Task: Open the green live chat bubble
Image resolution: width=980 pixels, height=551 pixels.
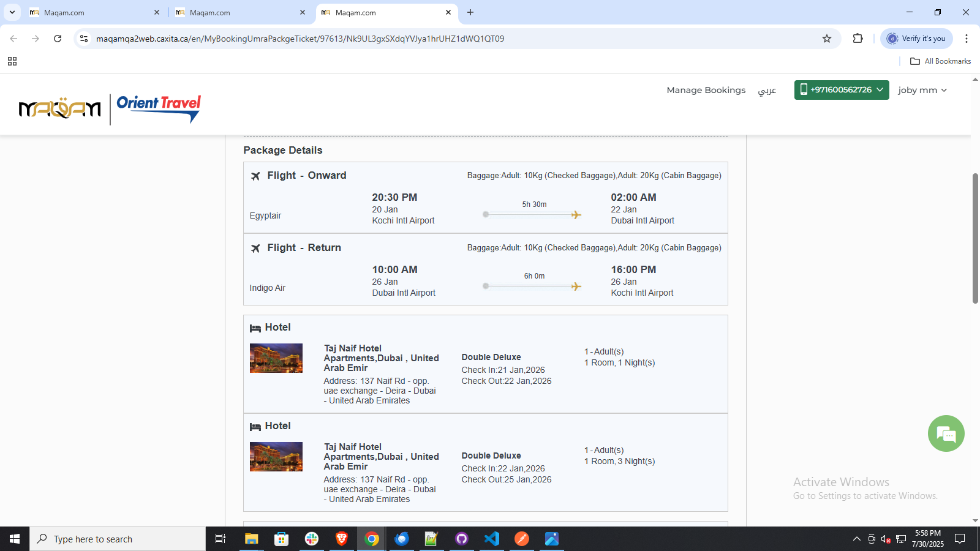Action: 946,433
